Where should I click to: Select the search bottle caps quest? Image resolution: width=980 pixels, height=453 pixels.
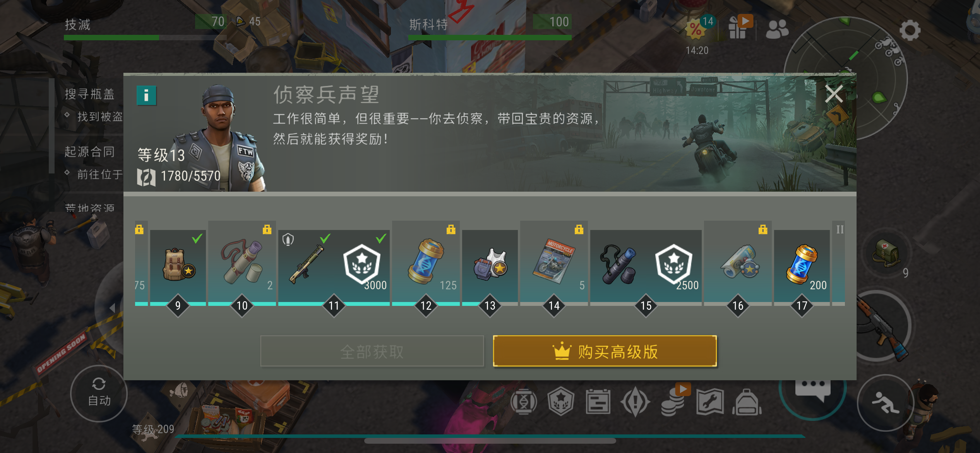89,94
